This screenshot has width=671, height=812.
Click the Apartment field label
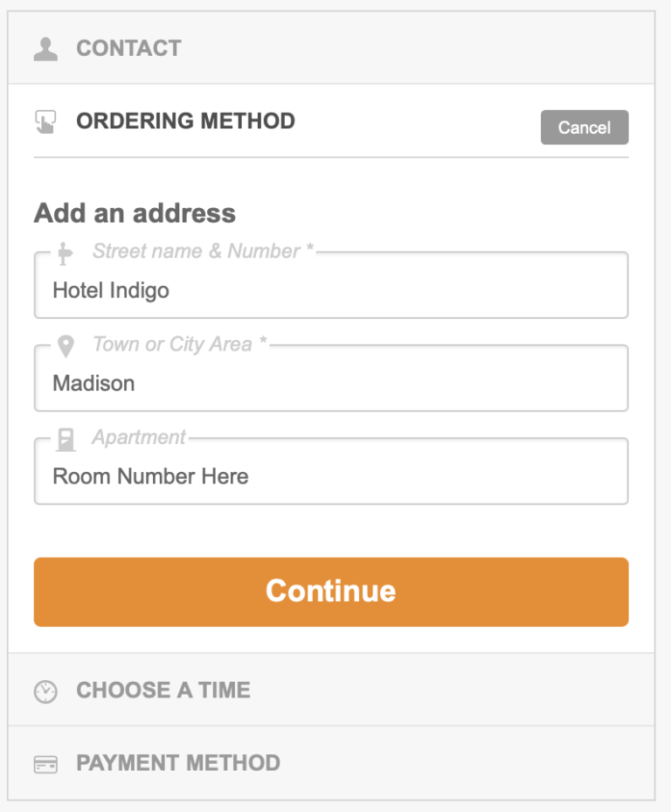click(x=139, y=438)
